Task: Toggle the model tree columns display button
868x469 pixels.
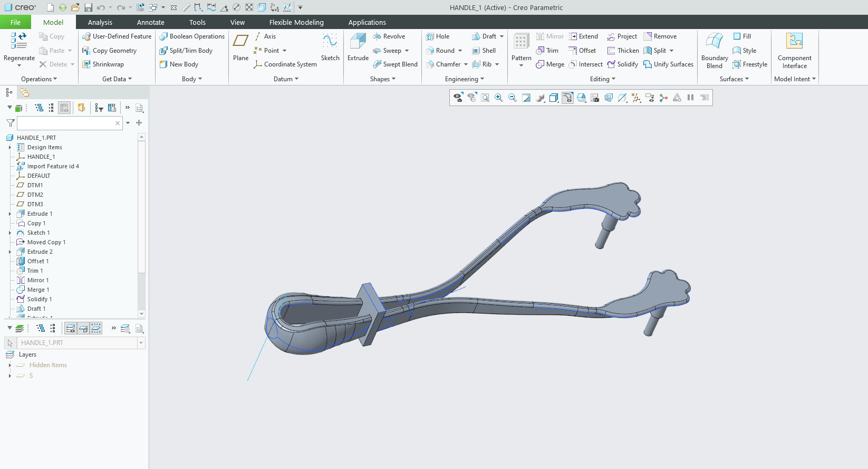Action: (64, 108)
